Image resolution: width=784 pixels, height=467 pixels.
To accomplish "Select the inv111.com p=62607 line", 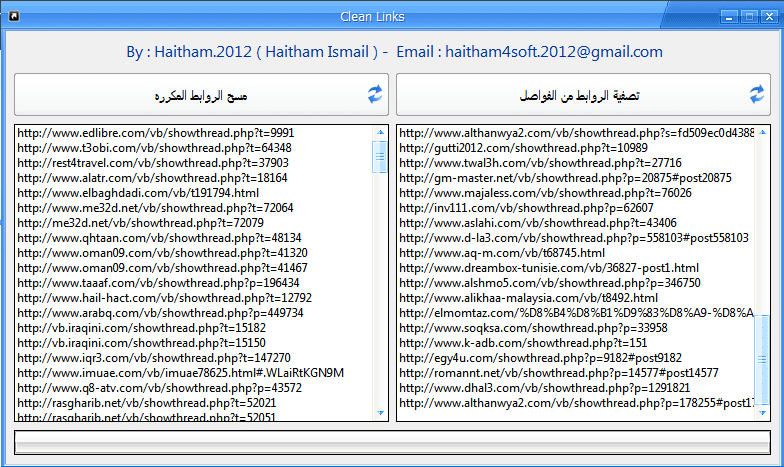I will point(526,208).
